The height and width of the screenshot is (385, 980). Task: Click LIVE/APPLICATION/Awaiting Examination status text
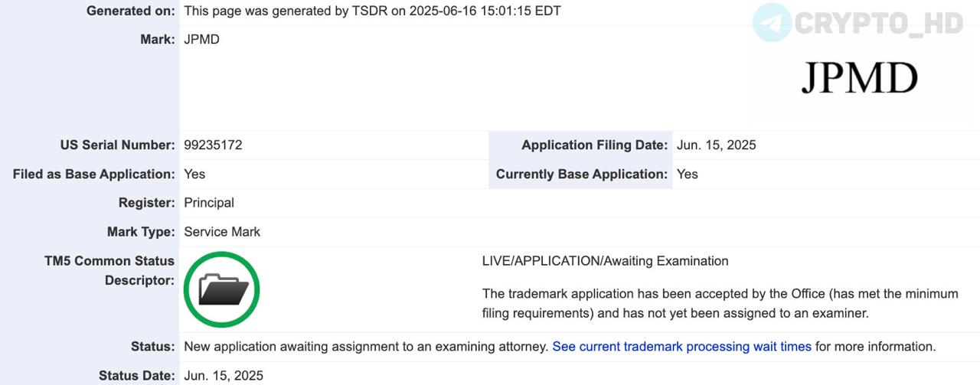click(x=605, y=261)
